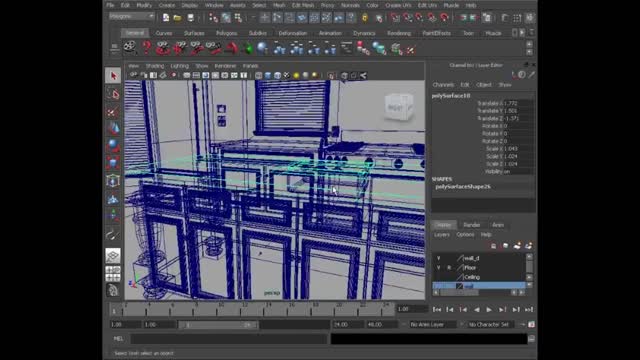
Task: Open the viewport Panels menu
Action: pos(250,66)
